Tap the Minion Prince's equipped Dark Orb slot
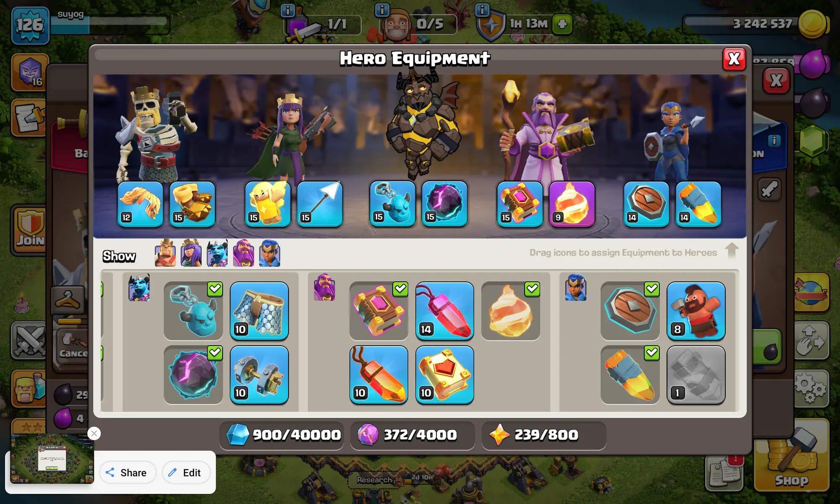This screenshot has width=840, height=504. coord(444,204)
